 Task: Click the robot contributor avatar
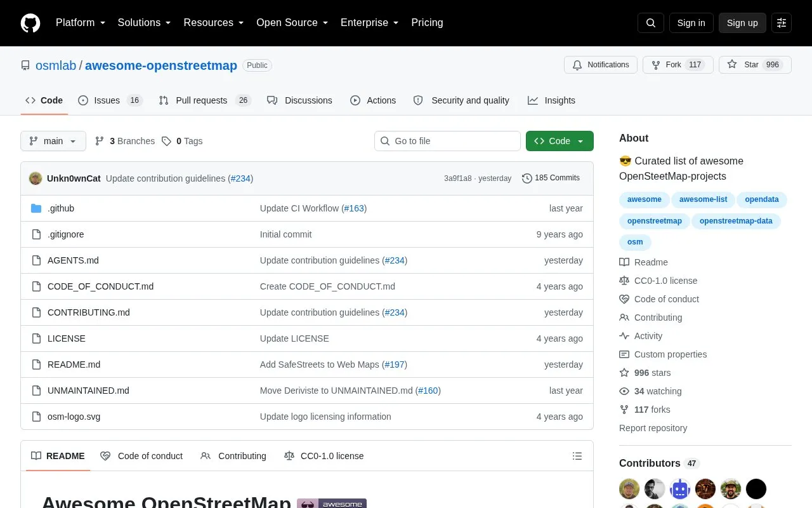tap(680, 489)
